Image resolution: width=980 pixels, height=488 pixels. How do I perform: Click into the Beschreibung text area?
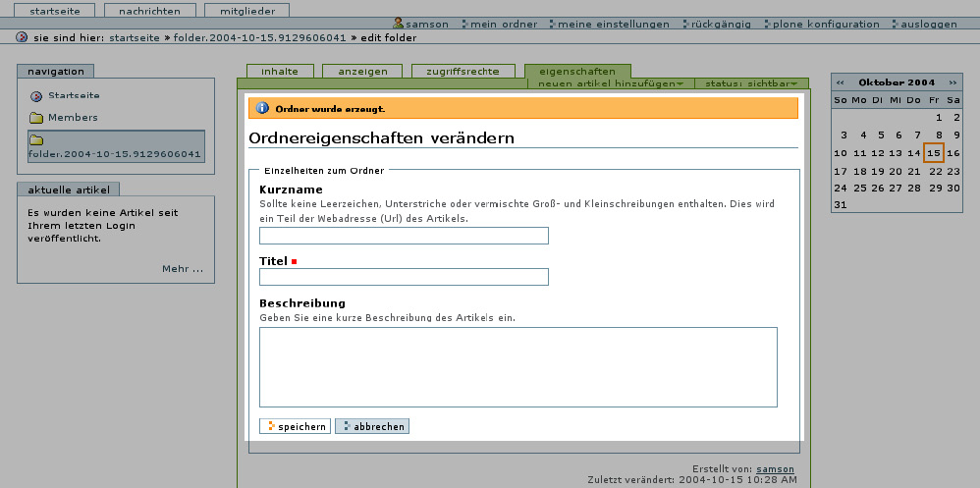517,366
